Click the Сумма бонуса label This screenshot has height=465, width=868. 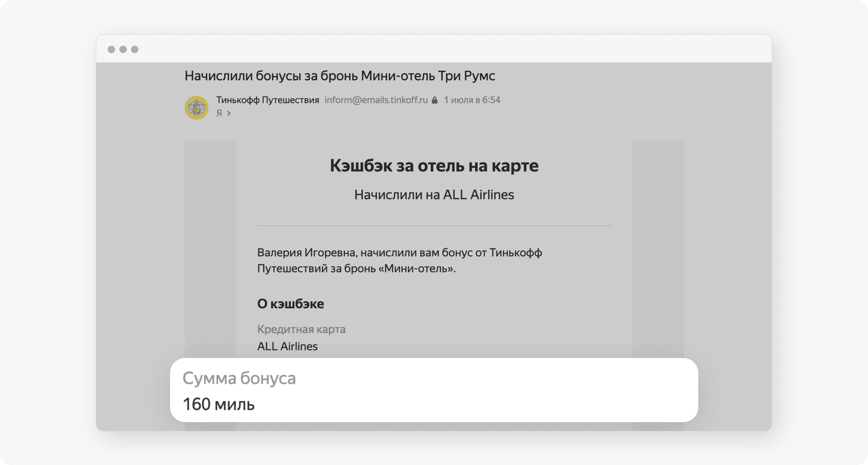tap(239, 378)
